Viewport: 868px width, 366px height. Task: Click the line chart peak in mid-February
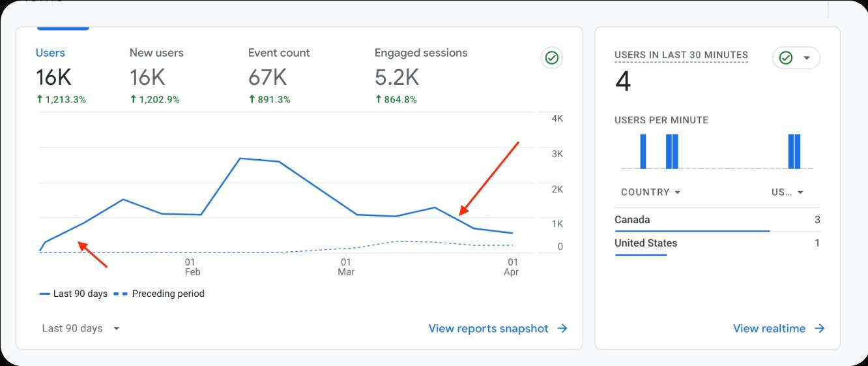click(240, 158)
